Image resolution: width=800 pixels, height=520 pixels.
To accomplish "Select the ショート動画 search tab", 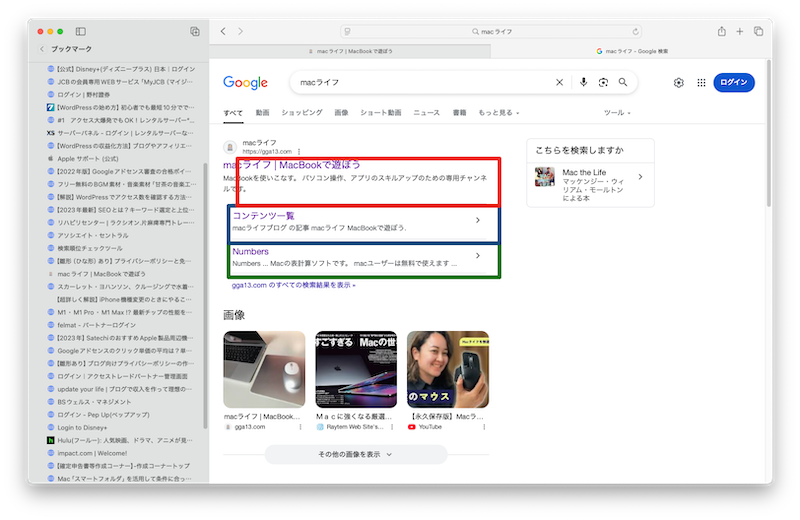I will coord(381,113).
